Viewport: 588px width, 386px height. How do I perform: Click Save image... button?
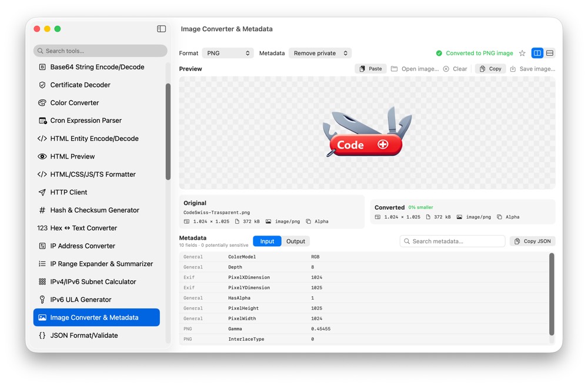tap(533, 69)
